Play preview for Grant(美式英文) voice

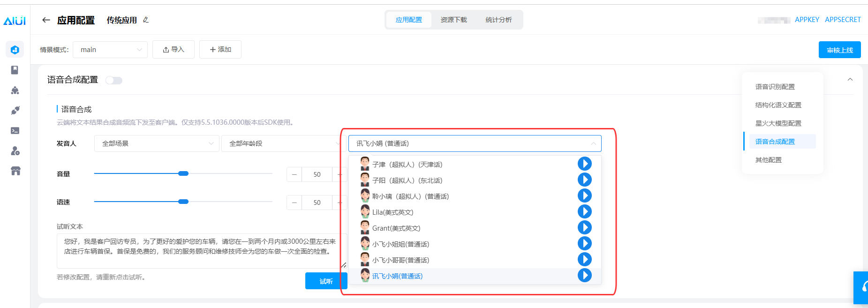pyautogui.click(x=584, y=227)
